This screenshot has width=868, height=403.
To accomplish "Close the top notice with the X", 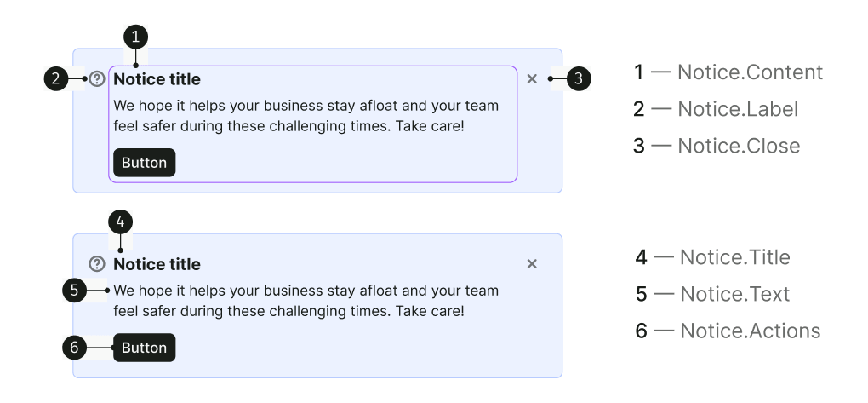I will 532,79.
